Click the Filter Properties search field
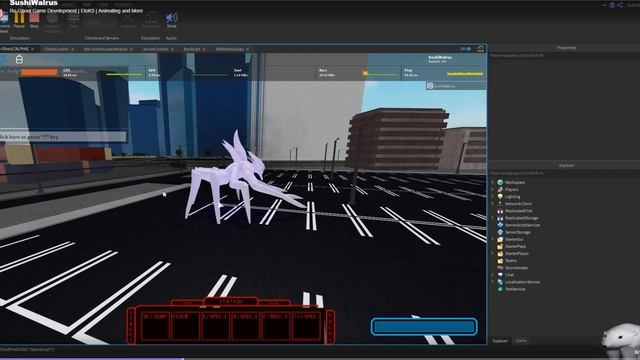Image resolution: width=640 pixels, height=360 pixels. point(564,56)
